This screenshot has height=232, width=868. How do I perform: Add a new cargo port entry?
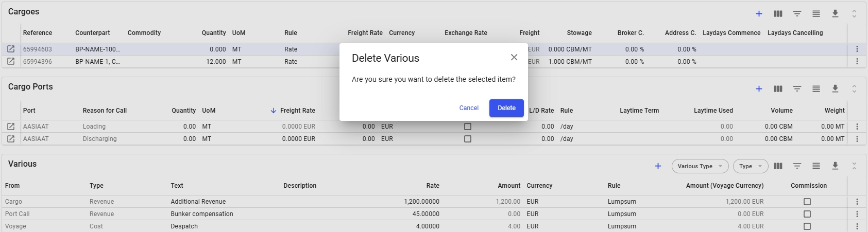pyautogui.click(x=759, y=89)
